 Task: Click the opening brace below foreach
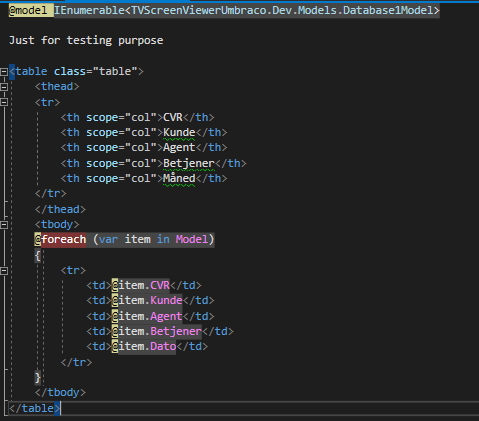[38, 256]
